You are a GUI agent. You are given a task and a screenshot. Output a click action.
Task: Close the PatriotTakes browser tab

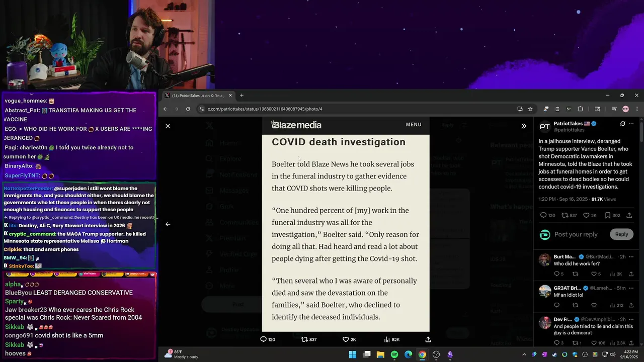click(x=230, y=96)
